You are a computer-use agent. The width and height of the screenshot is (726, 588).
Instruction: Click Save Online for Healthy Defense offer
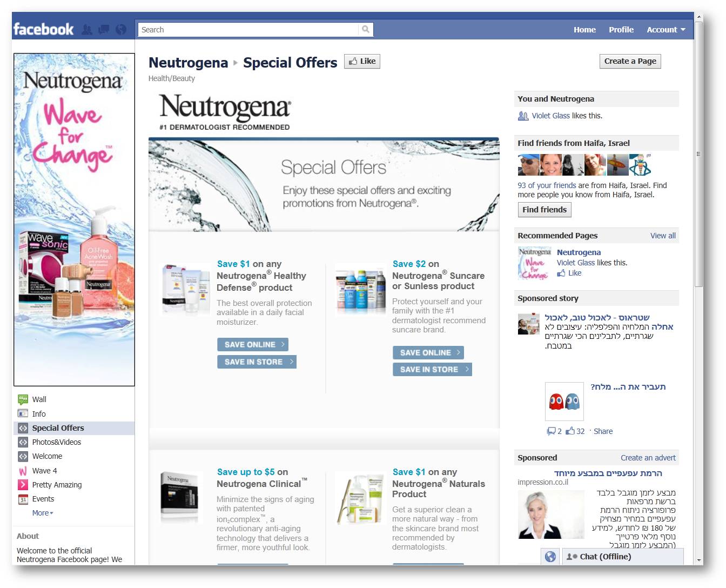coord(253,344)
